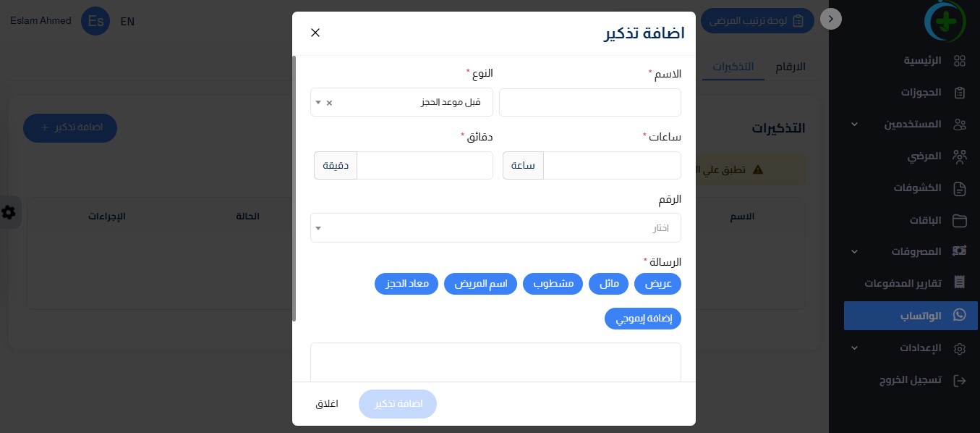Click the الاسم name input field

click(x=590, y=102)
